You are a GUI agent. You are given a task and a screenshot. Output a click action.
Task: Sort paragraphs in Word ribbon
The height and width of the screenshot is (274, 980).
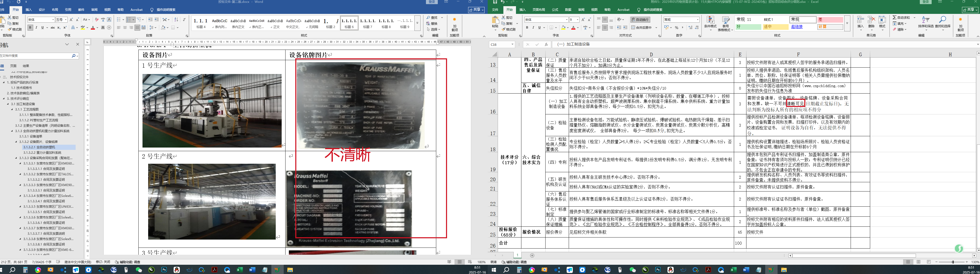(x=176, y=19)
